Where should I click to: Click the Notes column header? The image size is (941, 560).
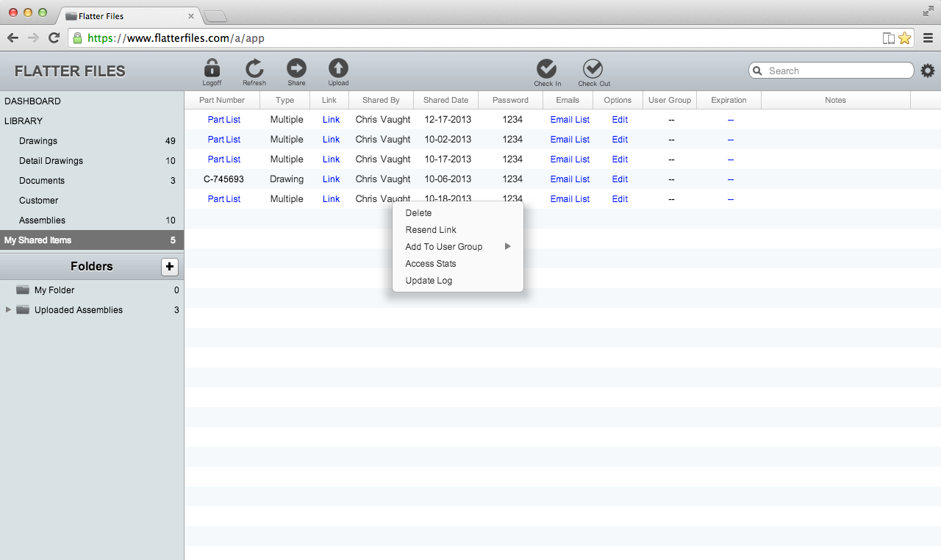[x=835, y=100]
